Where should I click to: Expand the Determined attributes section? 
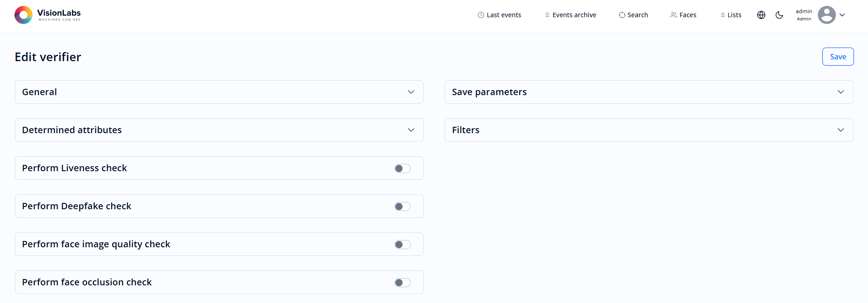tap(411, 130)
